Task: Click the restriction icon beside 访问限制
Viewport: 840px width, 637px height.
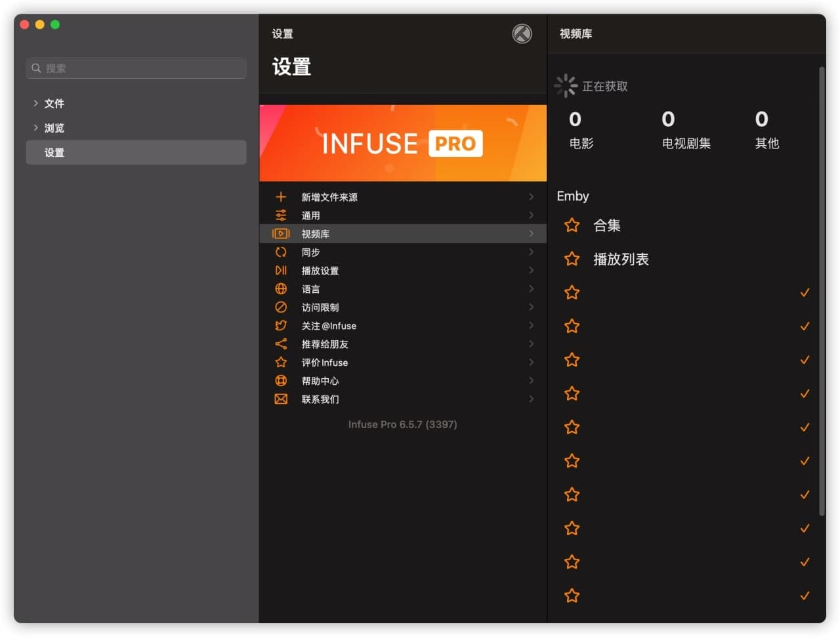Action: pos(281,307)
